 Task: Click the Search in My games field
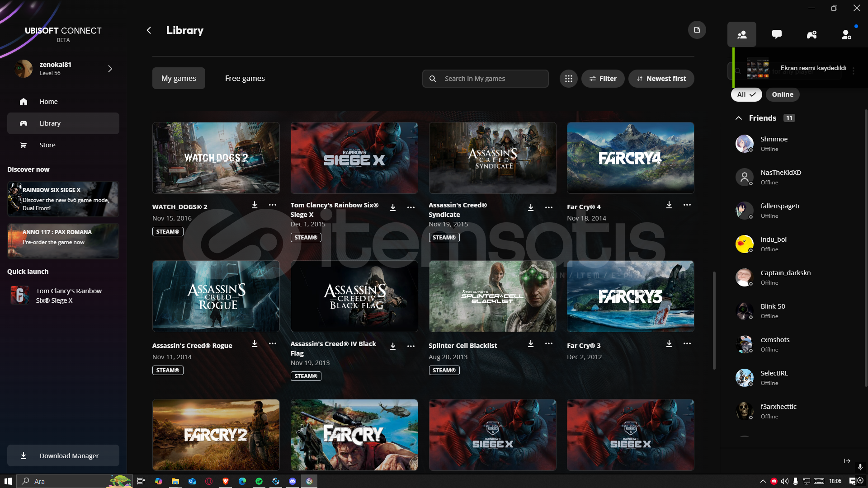click(x=485, y=79)
